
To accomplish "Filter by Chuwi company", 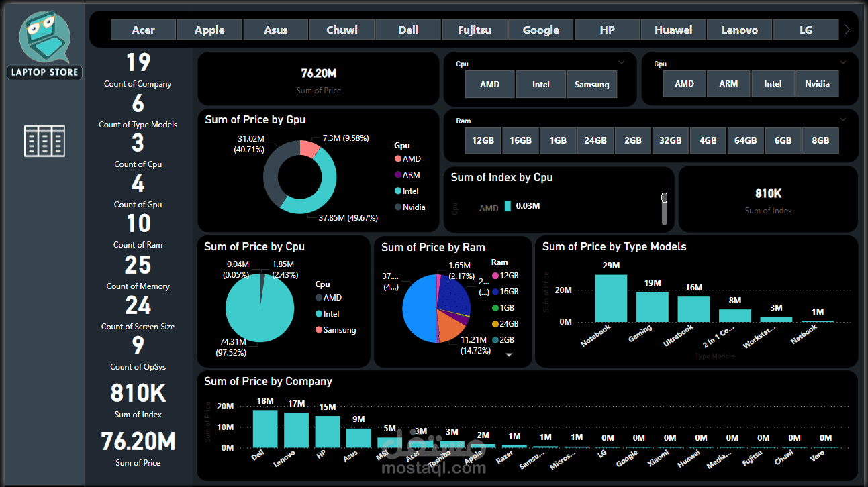I will [342, 30].
